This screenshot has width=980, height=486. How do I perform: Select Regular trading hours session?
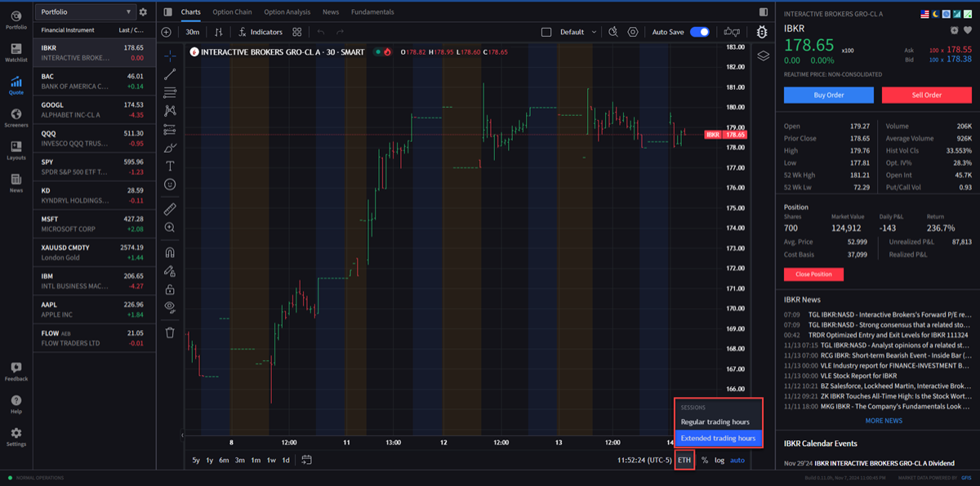pyautogui.click(x=718, y=422)
